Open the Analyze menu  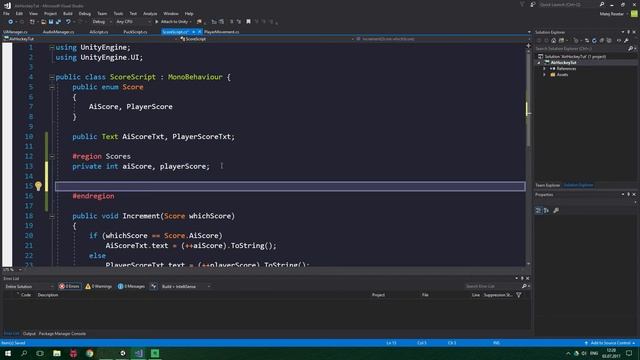tap(150, 13)
